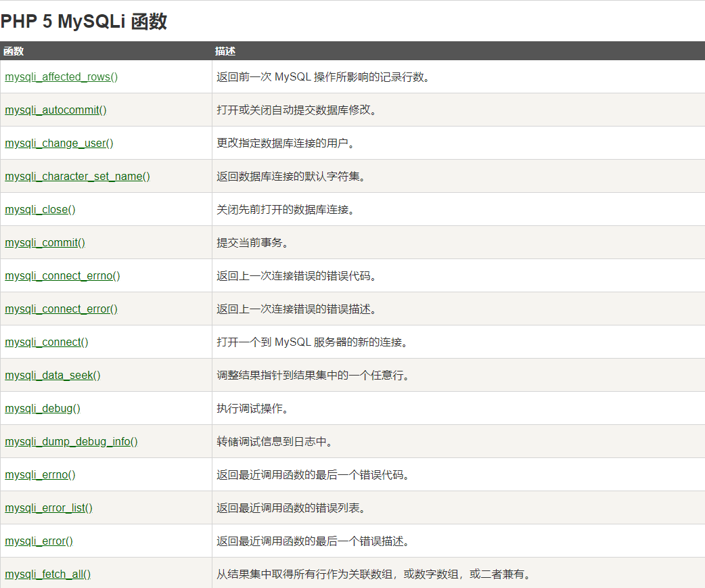This screenshot has width=705, height=588.
Task: Click the mysqli_connect_errno() link
Action: [x=62, y=276]
